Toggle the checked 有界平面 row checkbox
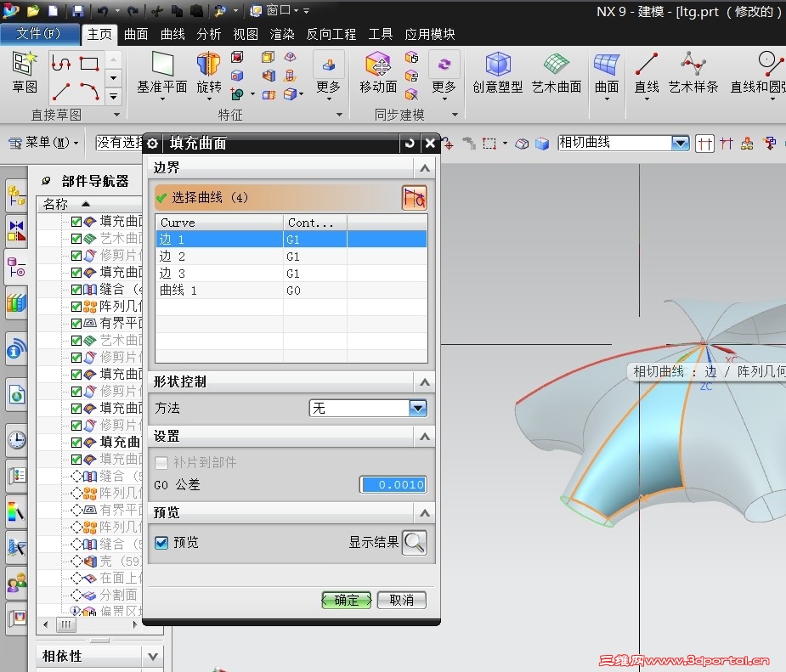Screen dimensions: 786x672 [76, 323]
